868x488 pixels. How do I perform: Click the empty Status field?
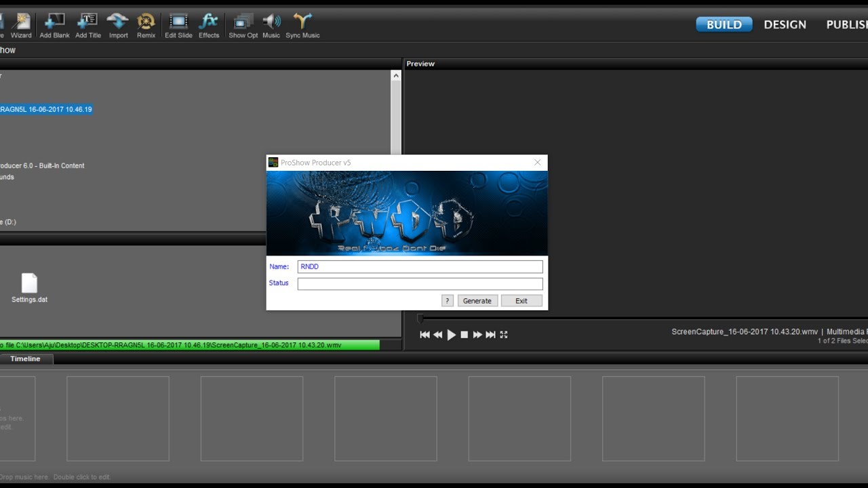(x=420, y=284)
